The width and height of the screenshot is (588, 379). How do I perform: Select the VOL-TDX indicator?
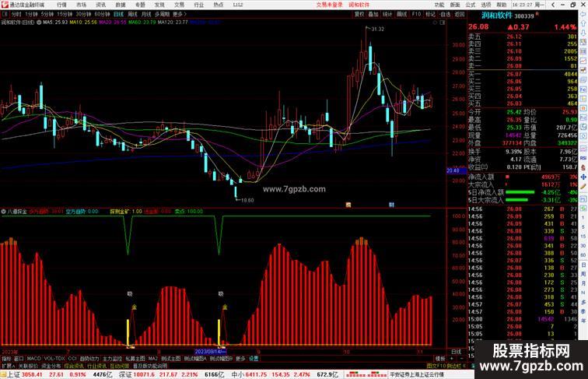tap(54, 359)
